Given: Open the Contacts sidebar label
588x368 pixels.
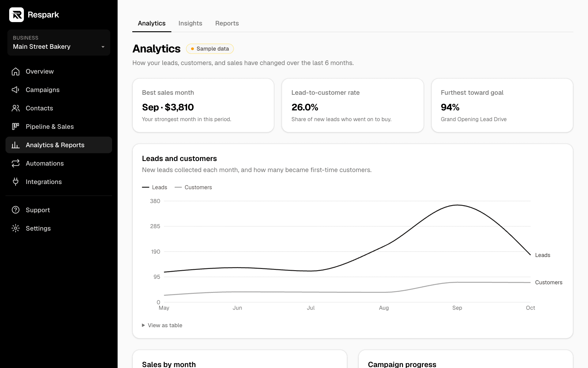Looking at the screenshot, I should point(39,108).
